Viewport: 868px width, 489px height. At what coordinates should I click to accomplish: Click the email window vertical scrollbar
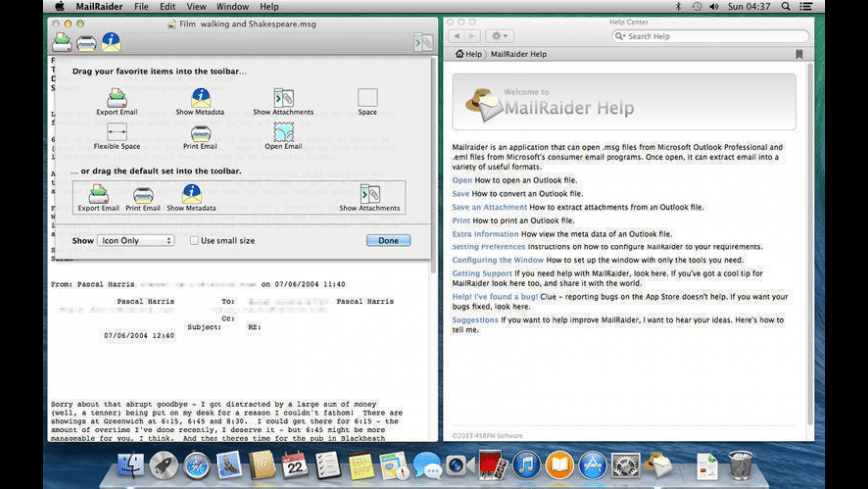[x=433, y=165]
